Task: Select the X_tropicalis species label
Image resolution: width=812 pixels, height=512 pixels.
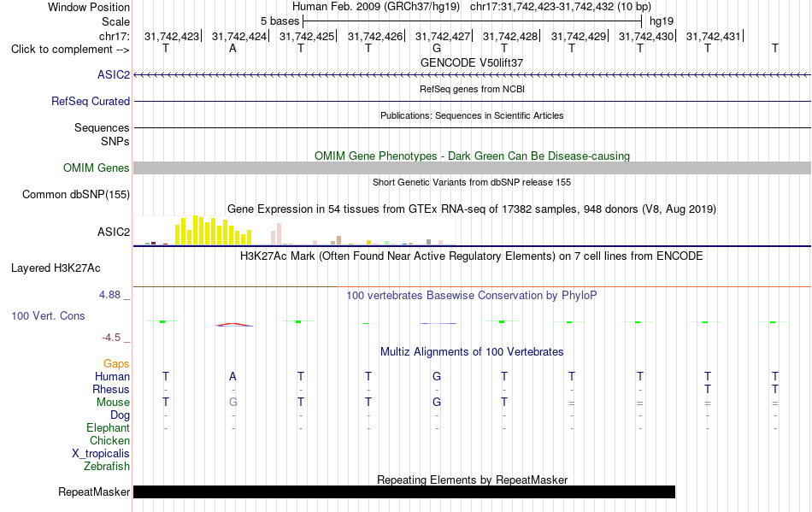Action: pos(101,454)
